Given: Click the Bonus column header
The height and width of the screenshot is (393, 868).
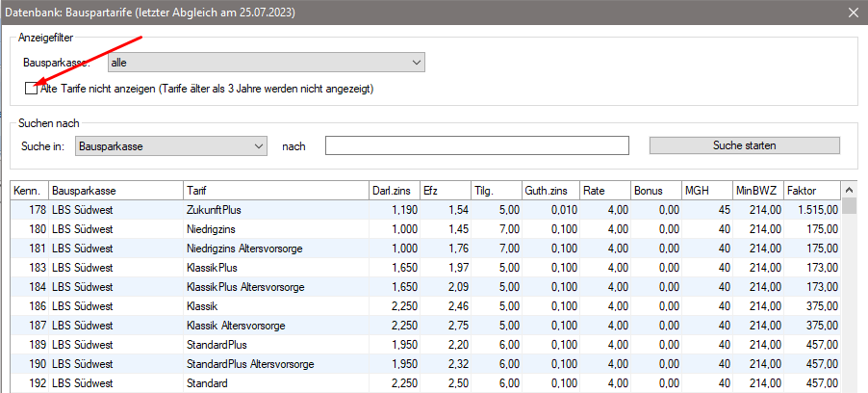Looking at the screenshot, I should [656, 190].
